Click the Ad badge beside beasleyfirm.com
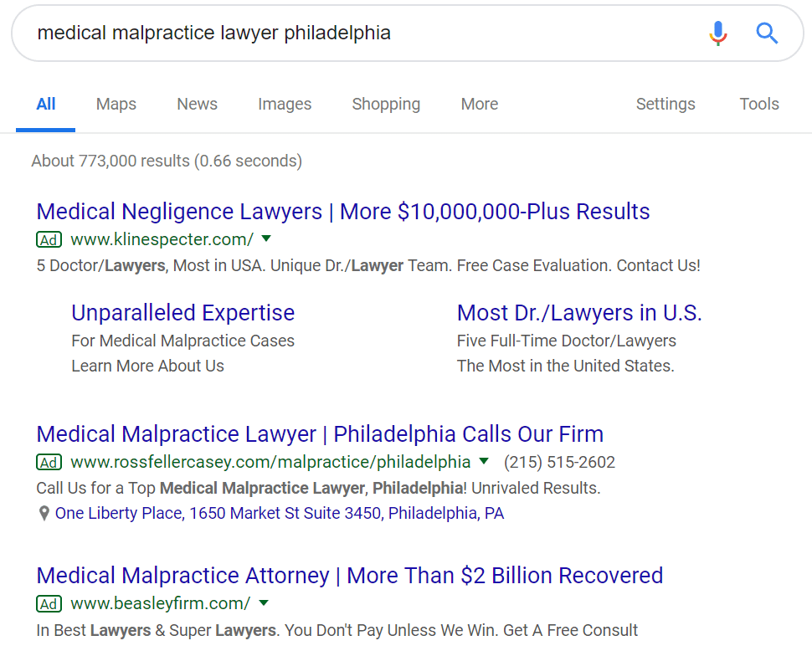Image resolution: width=812 pixels, height=651 pixels. (49, 604)
